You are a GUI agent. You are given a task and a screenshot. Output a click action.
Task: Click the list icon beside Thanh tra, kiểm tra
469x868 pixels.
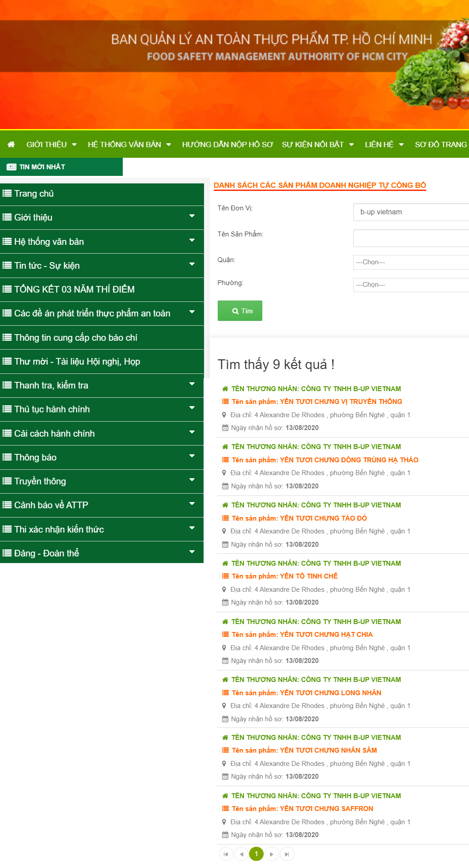(7, 385)
